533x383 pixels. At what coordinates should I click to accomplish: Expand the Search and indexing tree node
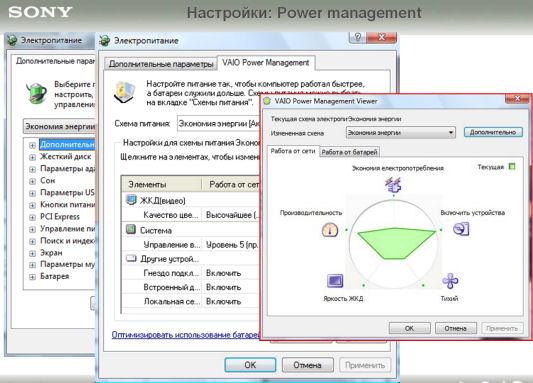click(32, 241)
